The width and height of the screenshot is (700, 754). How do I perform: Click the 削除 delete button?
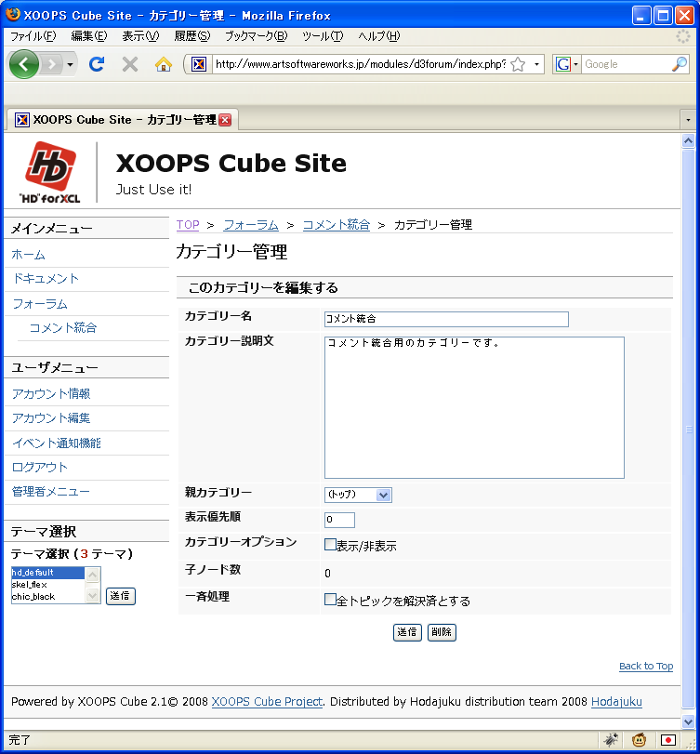pyautogui.click(x=442, y=632)
